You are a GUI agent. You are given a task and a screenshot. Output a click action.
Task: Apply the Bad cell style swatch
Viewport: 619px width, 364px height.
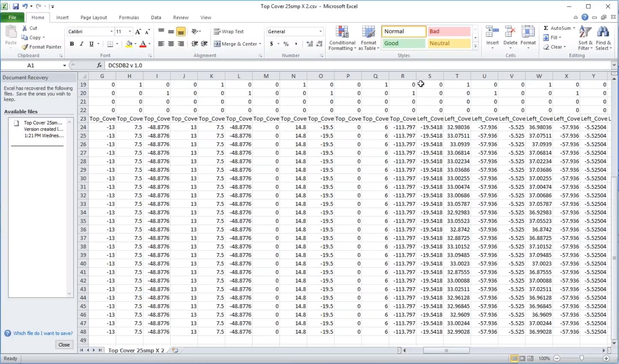point(449,31)
